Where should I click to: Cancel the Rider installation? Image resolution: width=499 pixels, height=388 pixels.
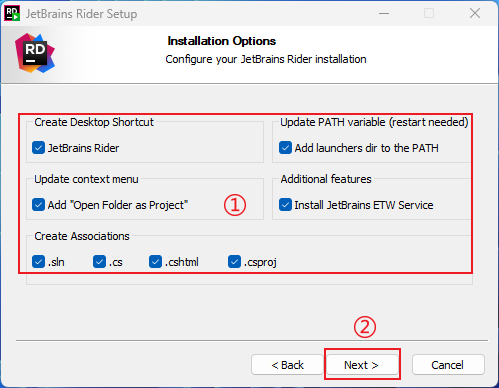coord(448,365)
